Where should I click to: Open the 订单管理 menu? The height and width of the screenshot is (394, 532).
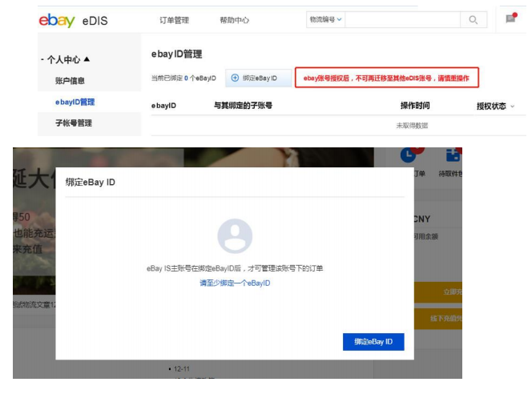(x=174, y=20)
